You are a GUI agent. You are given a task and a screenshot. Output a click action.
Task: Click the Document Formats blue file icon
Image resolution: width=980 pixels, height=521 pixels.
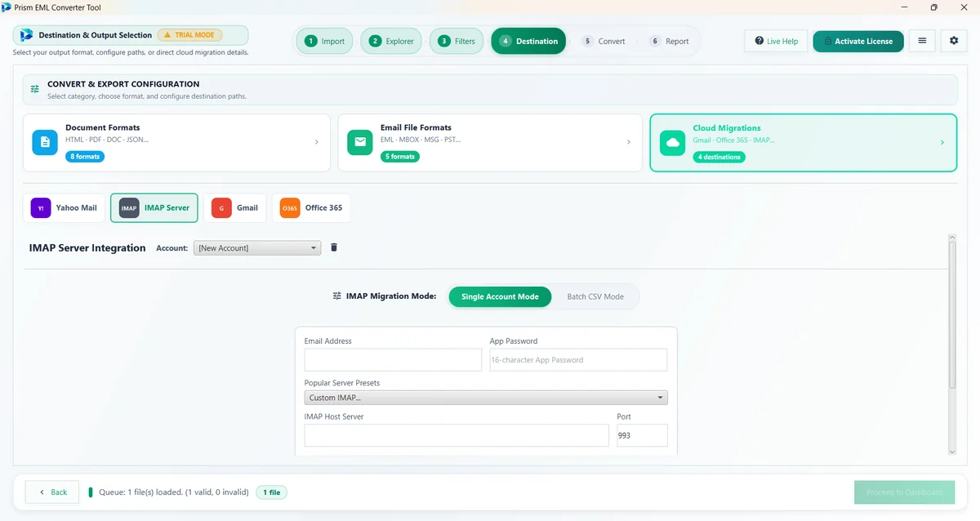pos(45,142)
